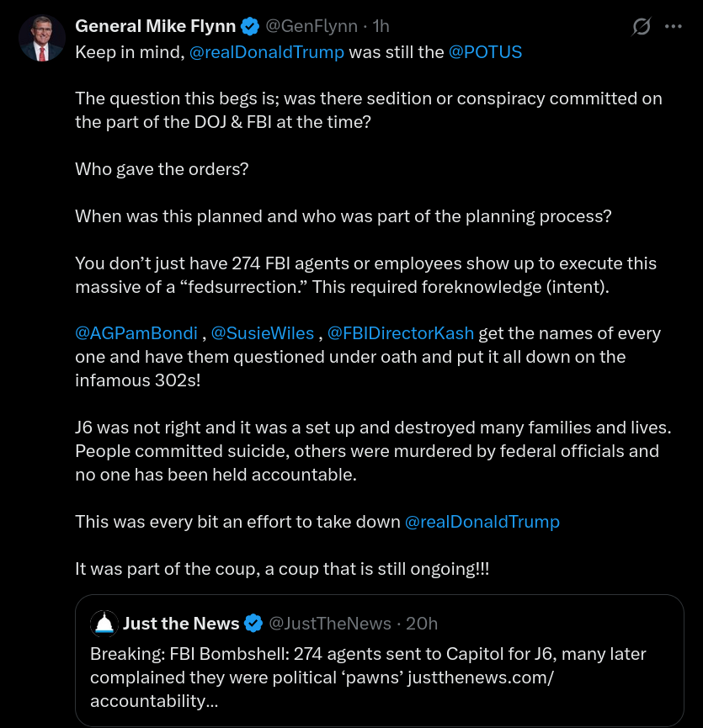Select the "Who gave the orders?" line

pyautogui.click(x=162, y=168)
